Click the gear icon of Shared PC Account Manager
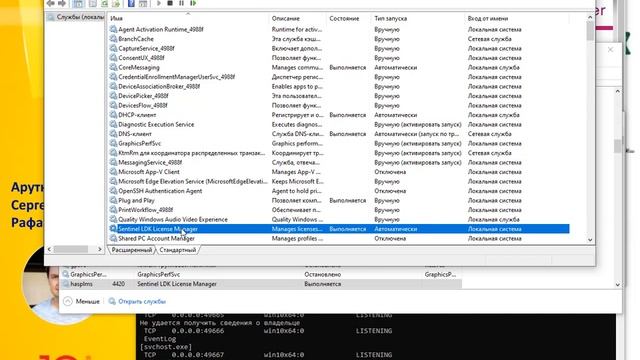640x360 pixels. pos(113,238)
